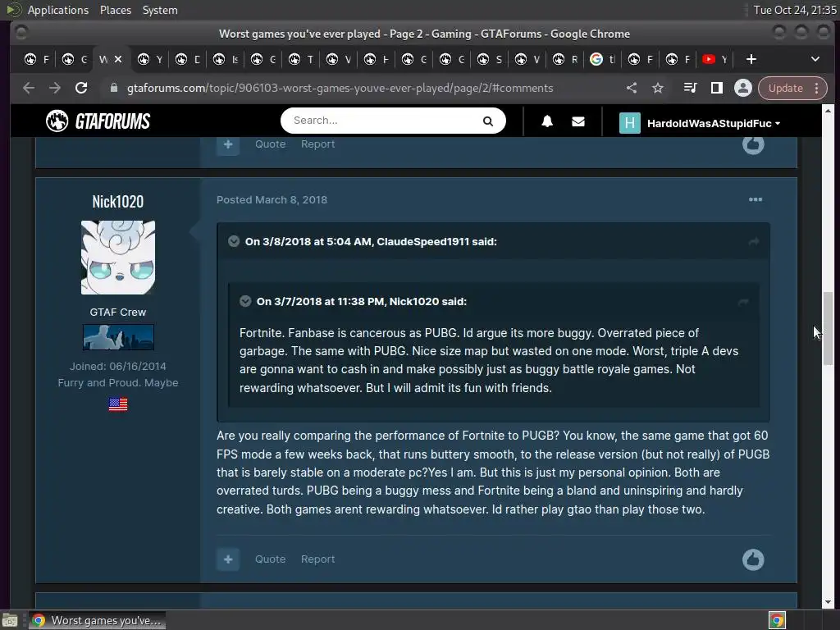Screen dimensions: 840x630
Task: Open the media control icon
Action: click(x=690, y=88)
